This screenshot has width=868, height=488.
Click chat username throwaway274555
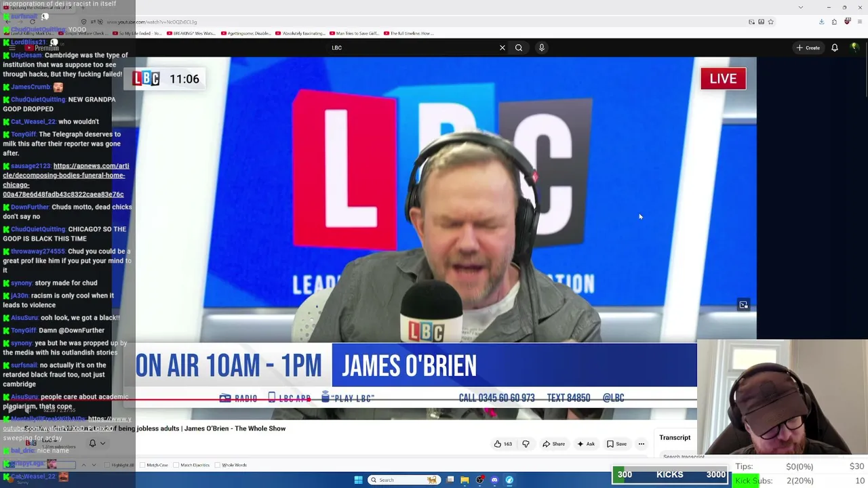coord(37,251)
